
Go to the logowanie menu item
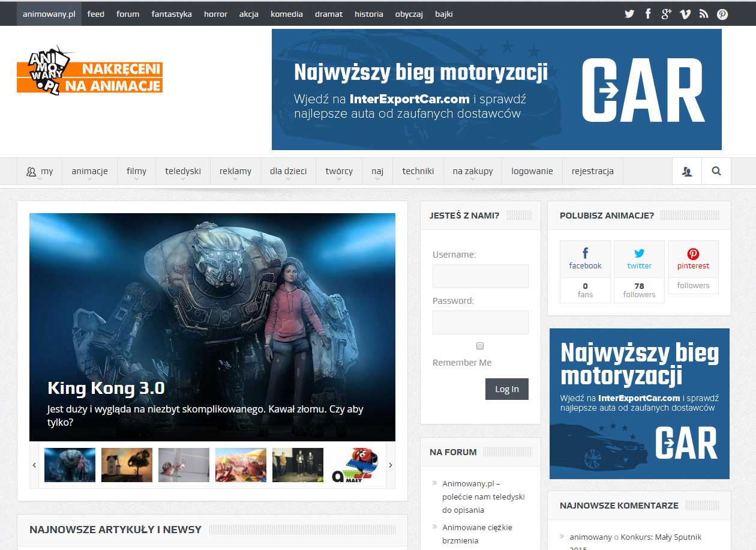coord(532,171)
